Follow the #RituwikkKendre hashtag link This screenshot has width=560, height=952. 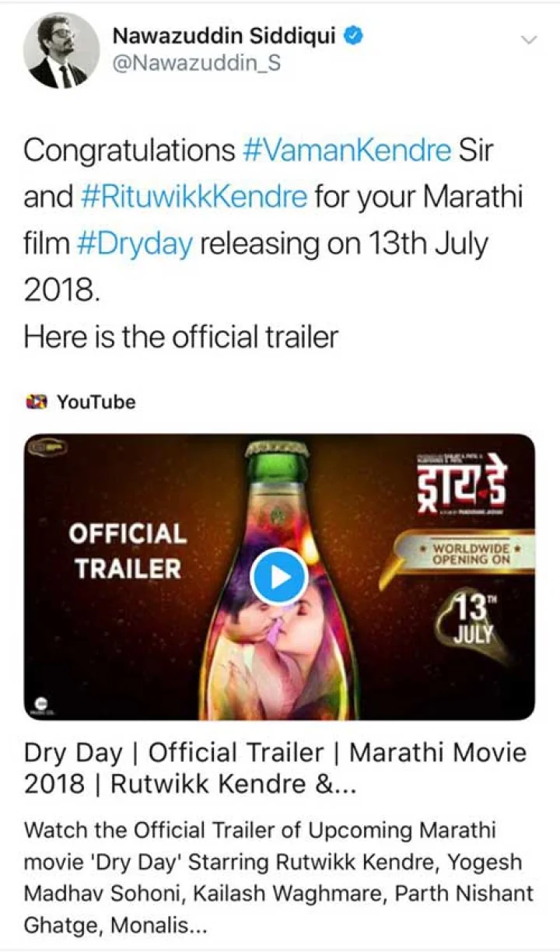click(194, 197)
